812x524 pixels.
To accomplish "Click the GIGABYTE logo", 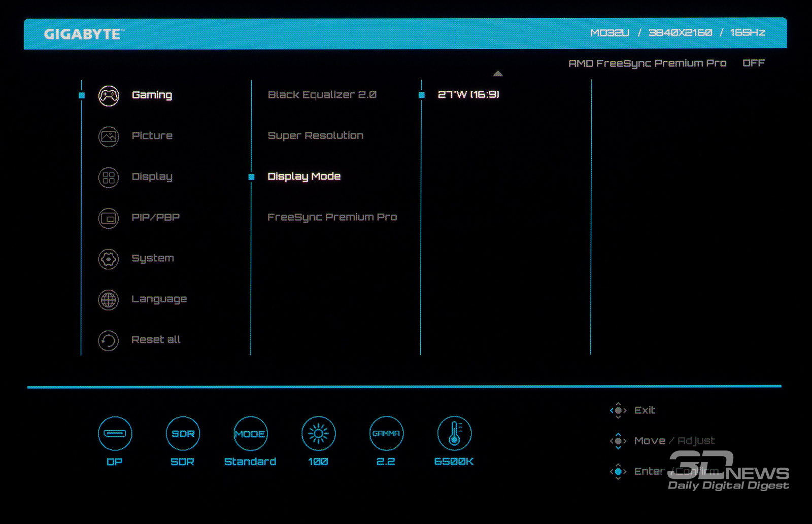I will pyautogui.click(x=84, y=34).
